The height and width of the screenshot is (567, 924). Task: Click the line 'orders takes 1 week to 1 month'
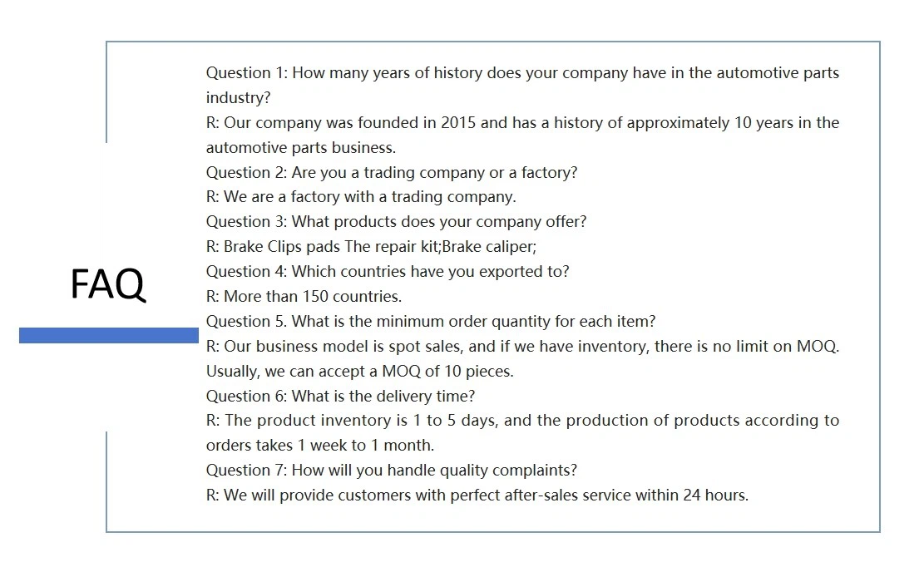click(320, 446)
